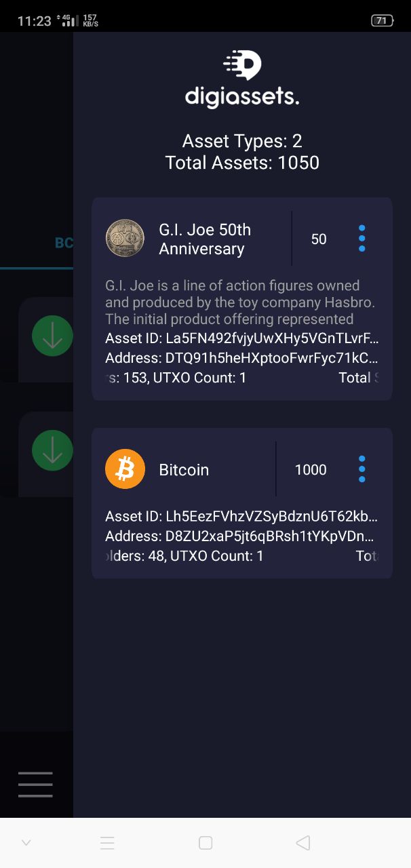Image resolution: width=411 pixels, height=868 pixels.
Task: Switch to the partially hidden BC tab
Action: point(64,243)
